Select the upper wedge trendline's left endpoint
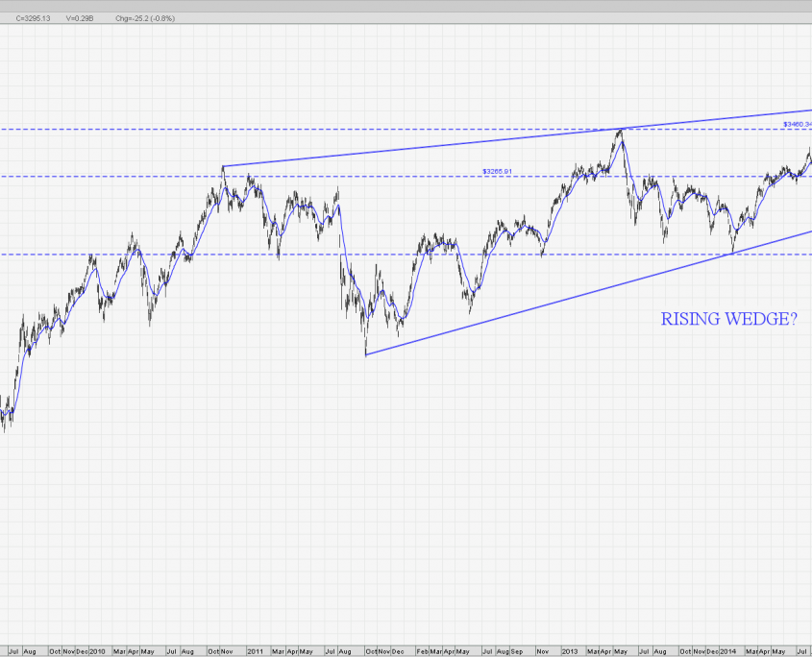 223,167
